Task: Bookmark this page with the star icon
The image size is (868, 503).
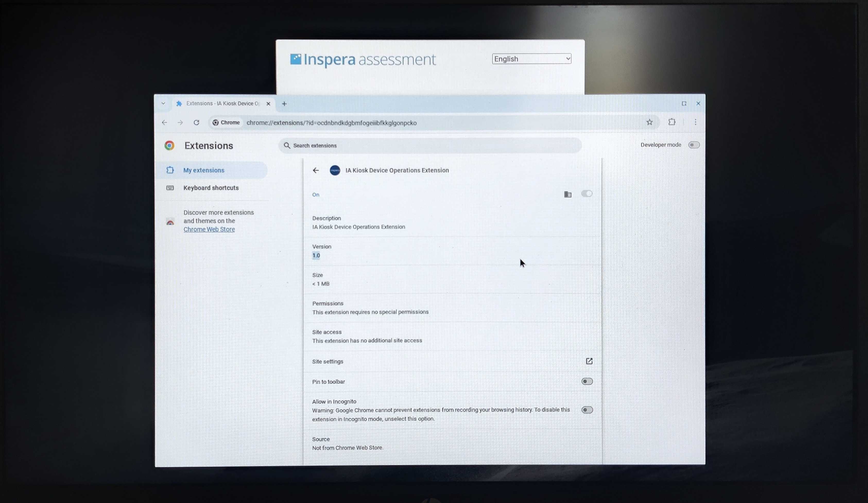Action: [650, 122]
